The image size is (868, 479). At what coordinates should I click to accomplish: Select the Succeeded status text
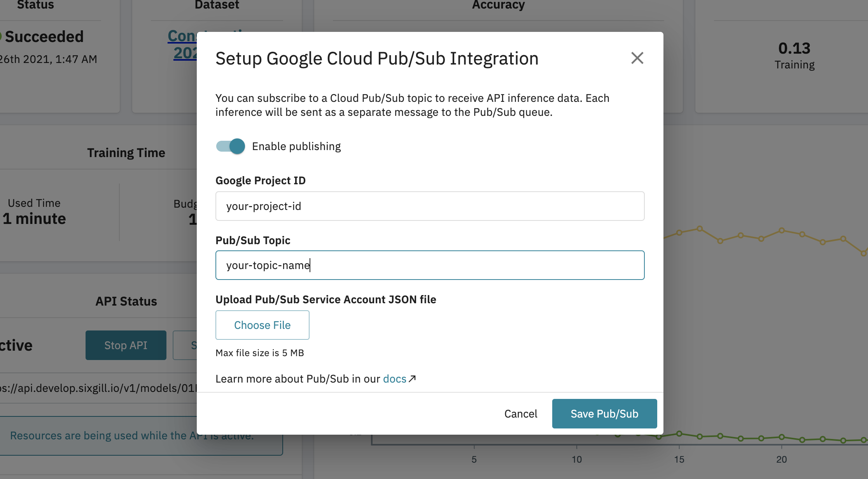(x=44, y=37)
